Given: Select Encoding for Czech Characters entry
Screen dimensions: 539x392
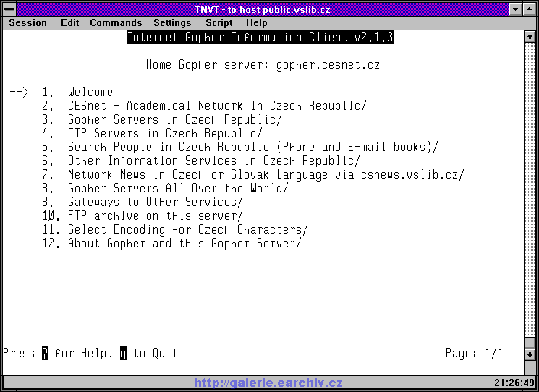Looking at the screenshot, I should (187, 229).
